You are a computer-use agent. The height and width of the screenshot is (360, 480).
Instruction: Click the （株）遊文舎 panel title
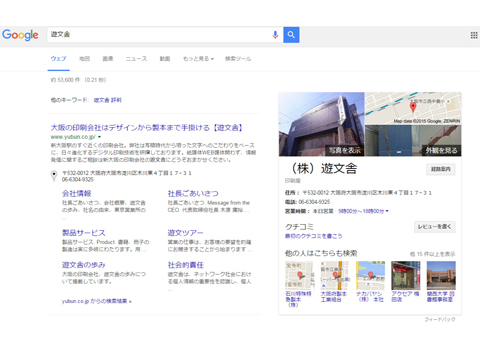[x=322, y=169]
